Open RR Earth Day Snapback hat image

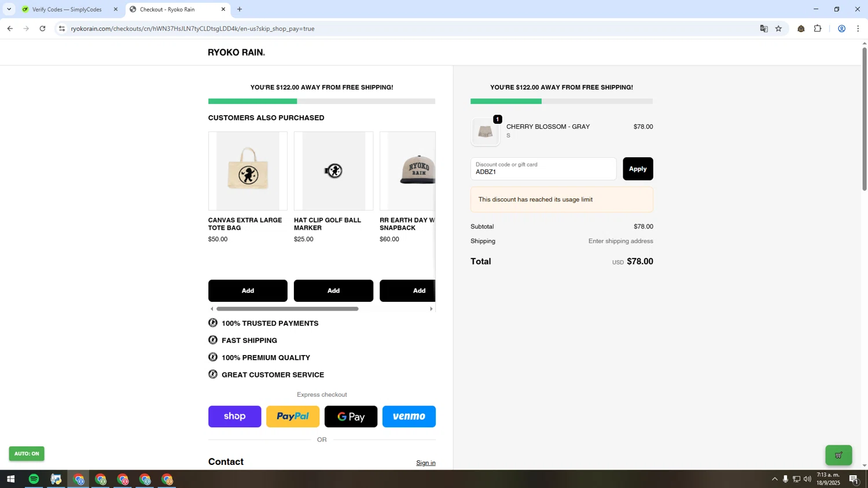point(407,171)
